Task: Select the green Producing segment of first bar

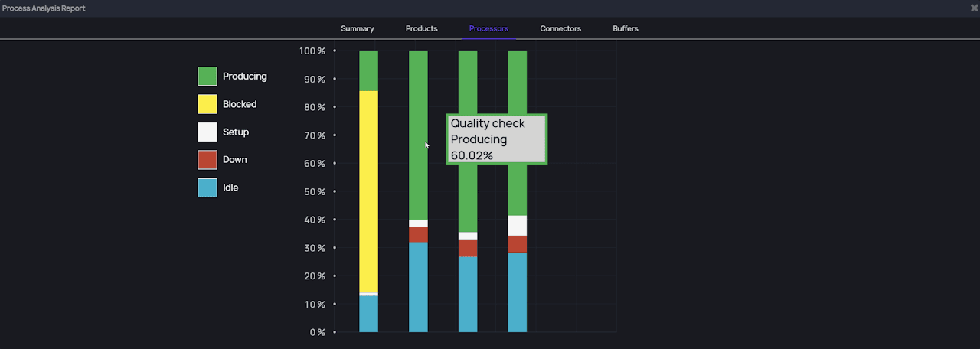Action: [x=368, y=70]
